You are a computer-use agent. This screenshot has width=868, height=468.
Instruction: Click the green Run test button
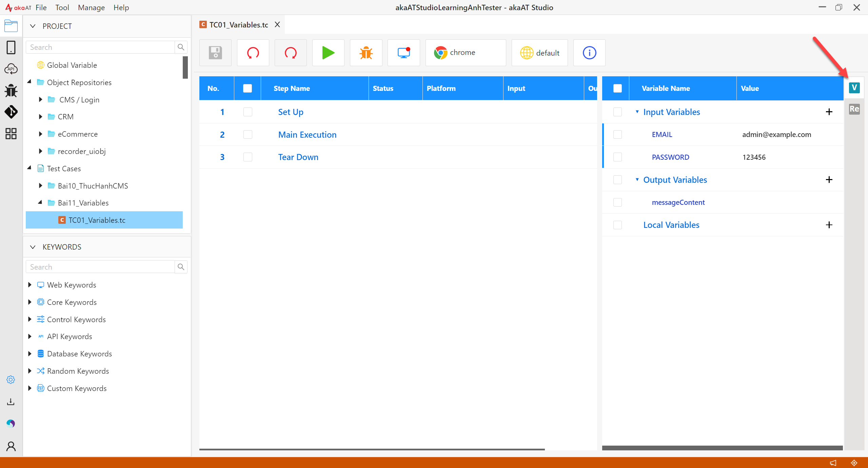328,53
